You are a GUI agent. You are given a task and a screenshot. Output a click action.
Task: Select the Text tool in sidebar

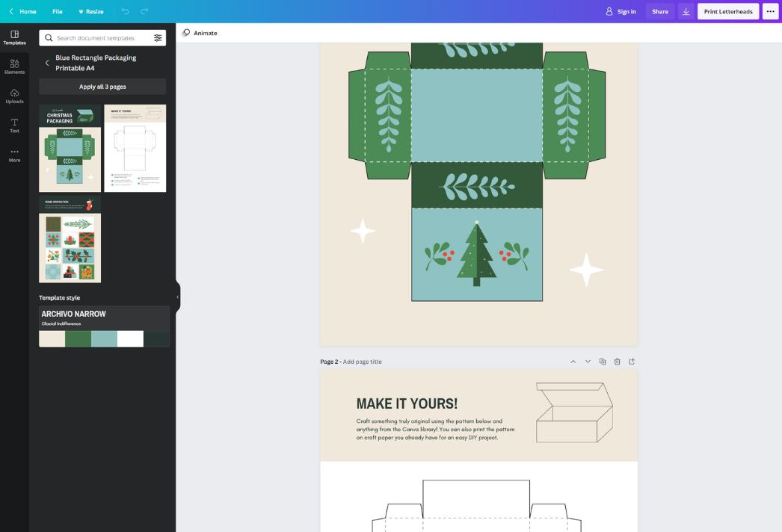[14, 125]
